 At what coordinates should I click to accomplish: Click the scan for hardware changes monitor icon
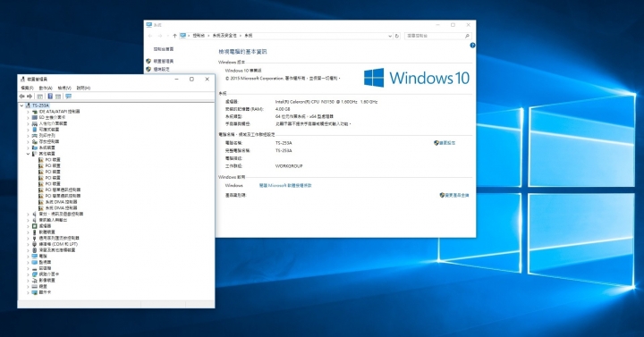(x=68, y=96)
